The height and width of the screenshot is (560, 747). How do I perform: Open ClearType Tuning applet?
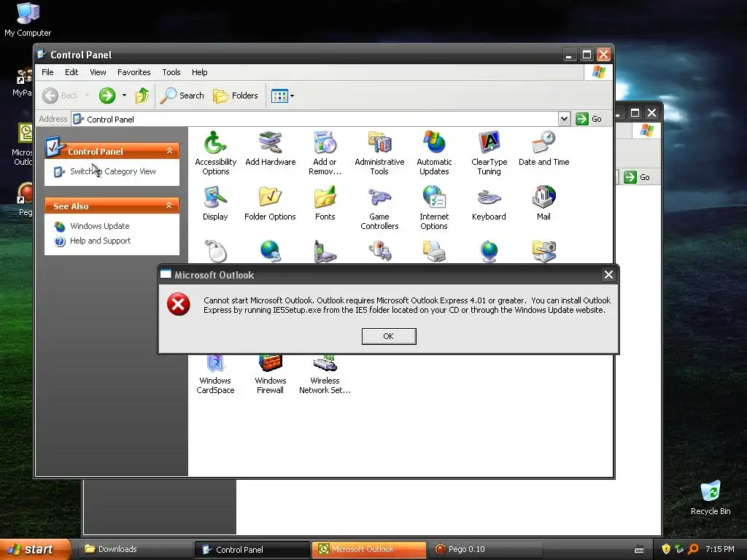(x=489, y=153)
